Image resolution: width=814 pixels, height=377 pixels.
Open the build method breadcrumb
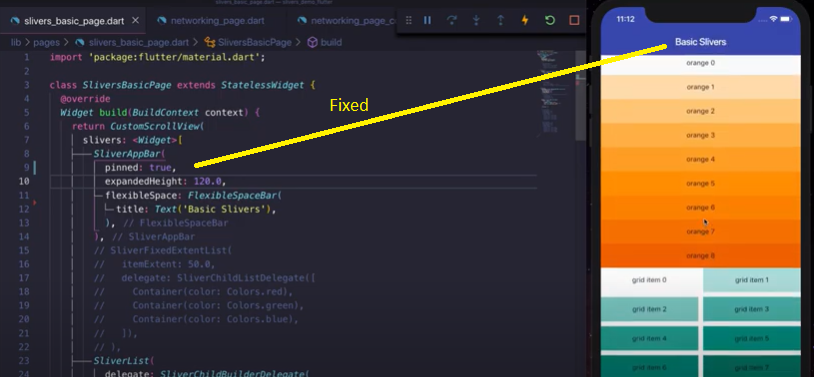pos(331,42)
